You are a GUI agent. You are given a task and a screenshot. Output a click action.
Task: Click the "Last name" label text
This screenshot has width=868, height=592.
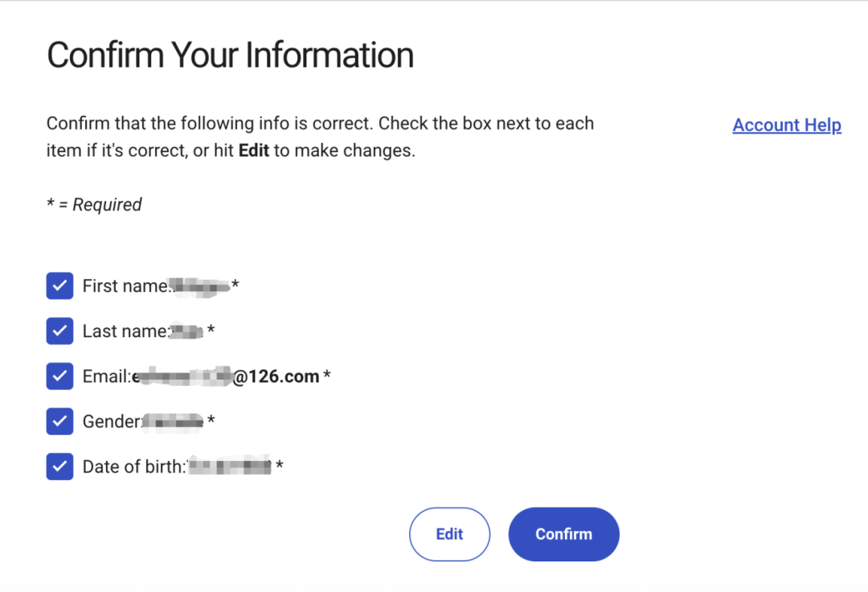[125, 331]
